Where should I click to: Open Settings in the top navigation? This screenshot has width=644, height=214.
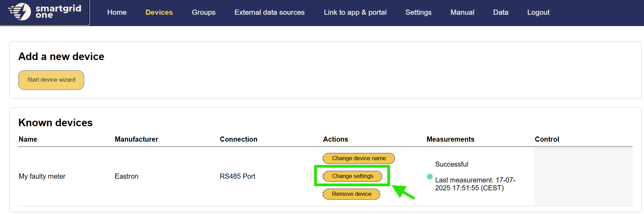(418, 12)
